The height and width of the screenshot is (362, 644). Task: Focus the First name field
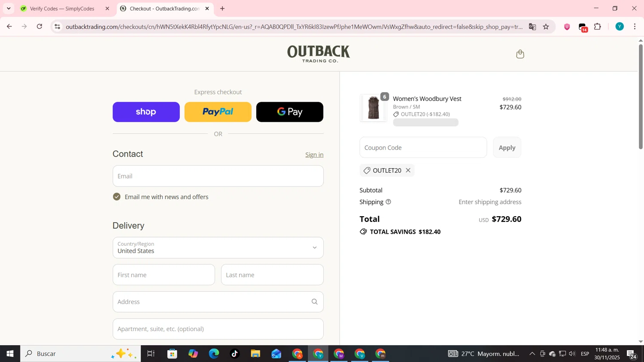click(164, 275)
